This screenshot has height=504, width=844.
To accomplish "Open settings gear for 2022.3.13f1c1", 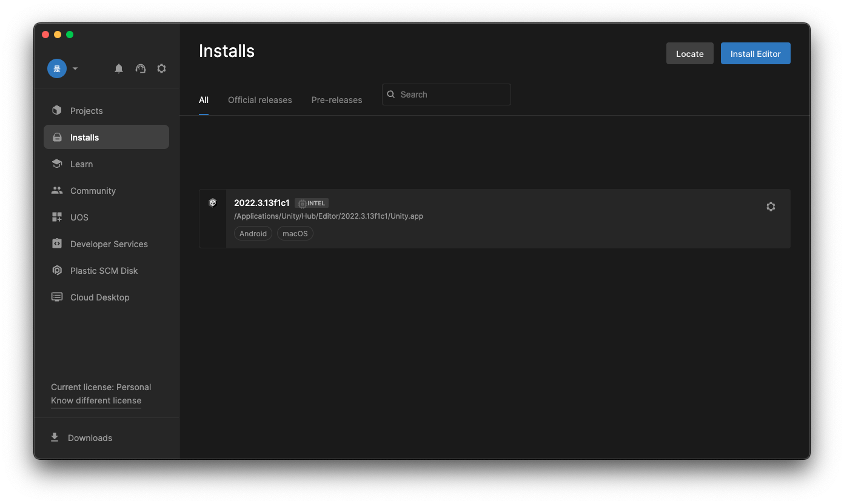I will (771, 207).
